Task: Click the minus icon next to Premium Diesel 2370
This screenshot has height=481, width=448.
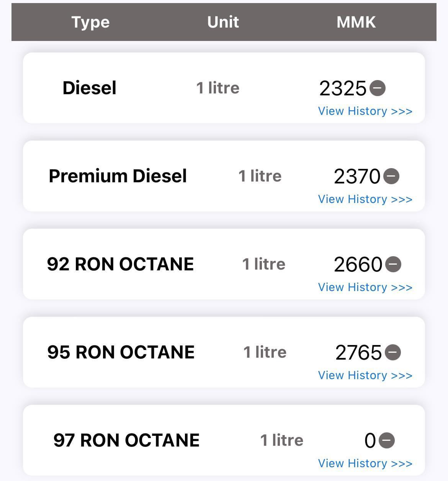Action: tap(391, 176)
